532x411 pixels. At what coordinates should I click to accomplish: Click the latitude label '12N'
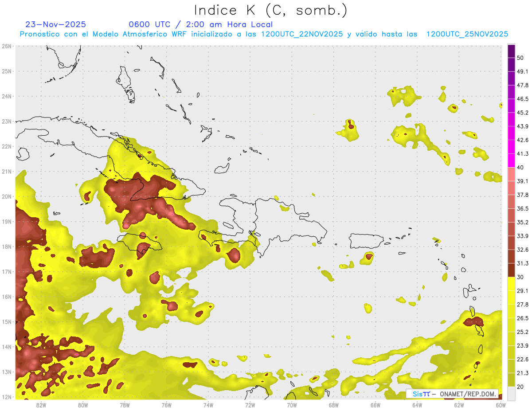point(7,397)
